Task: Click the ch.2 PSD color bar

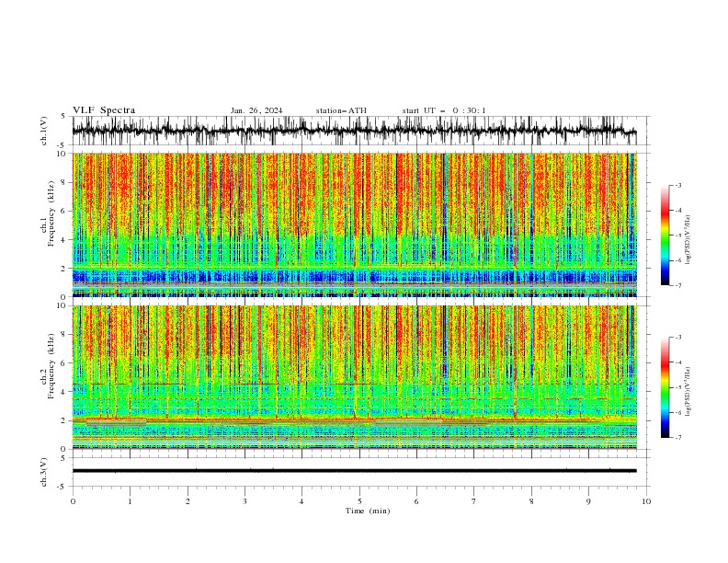Action: click(665, 387)
